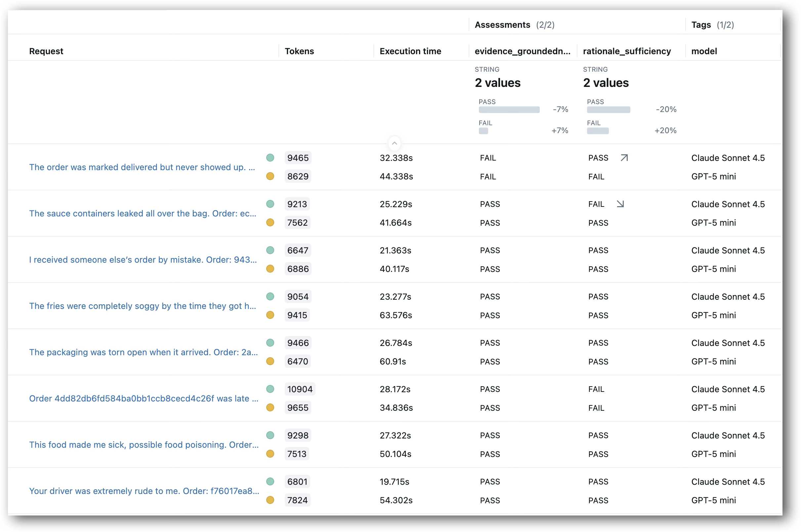This screenshot has height=532, width=801.
Task: Click the up-right arrow beside PASS in first row
Action: click(624, 158)
